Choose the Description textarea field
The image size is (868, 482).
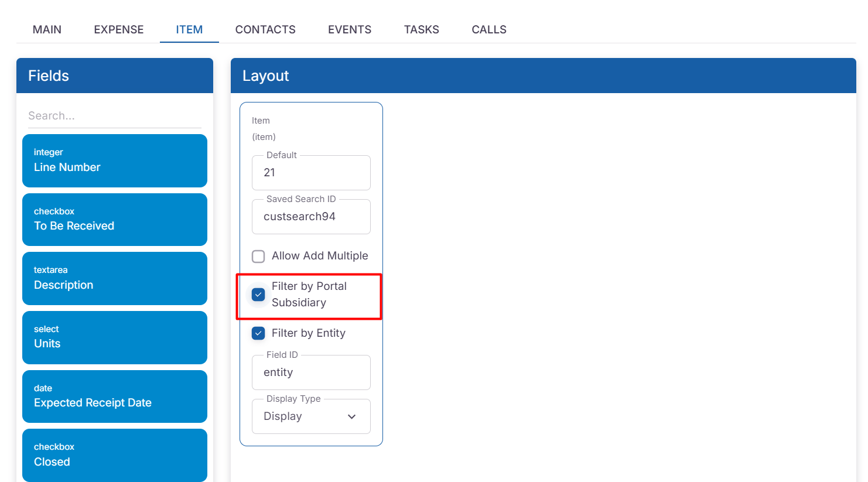click(x=114, y=278)
